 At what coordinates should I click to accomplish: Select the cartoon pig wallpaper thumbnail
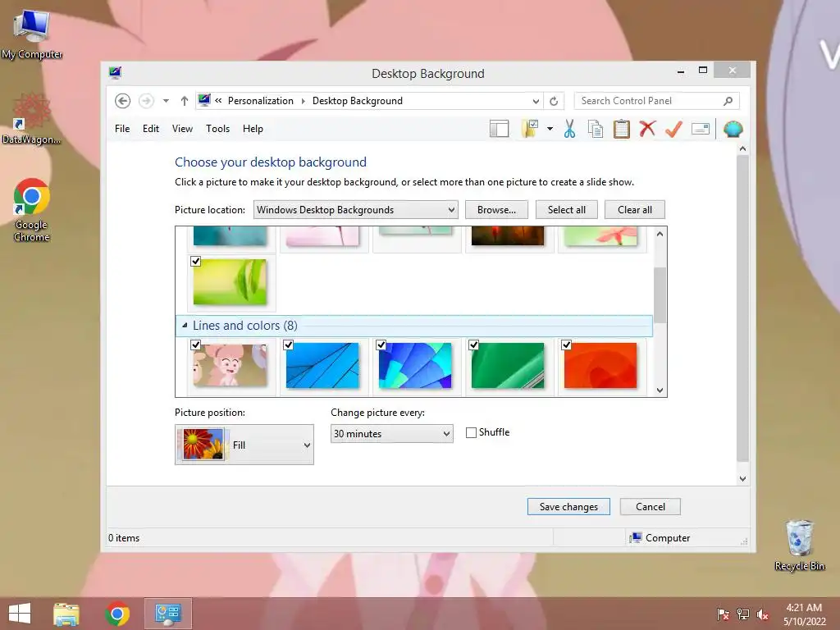tap(230, 365)
